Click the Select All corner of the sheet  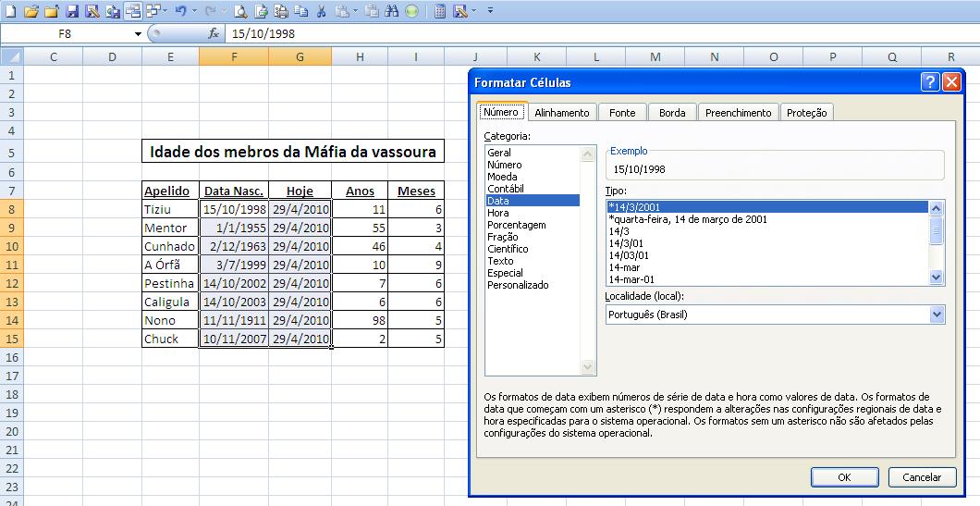click(x=12, y=57)
